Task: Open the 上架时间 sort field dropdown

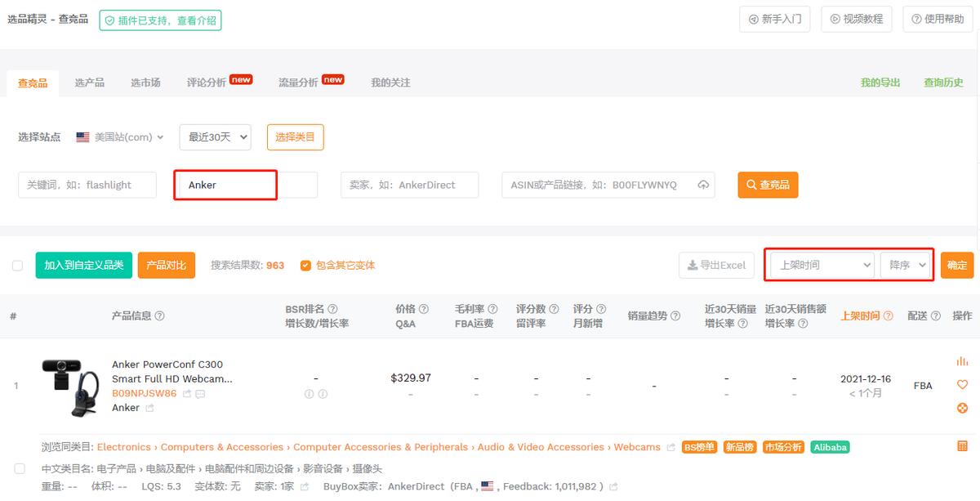Action: (x=819, y=265)
